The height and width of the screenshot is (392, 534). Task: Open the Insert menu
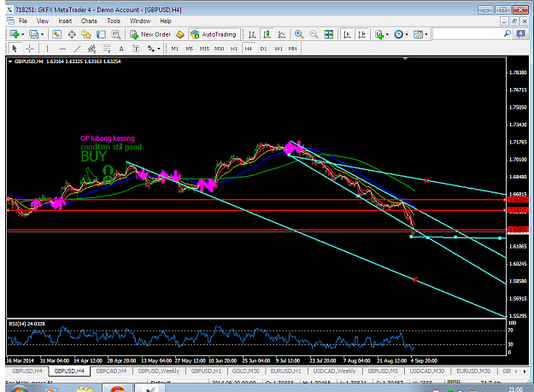coord(65,20)
